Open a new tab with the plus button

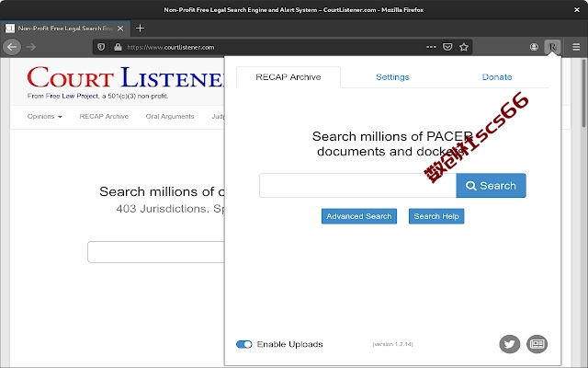[x=140, y=29]
